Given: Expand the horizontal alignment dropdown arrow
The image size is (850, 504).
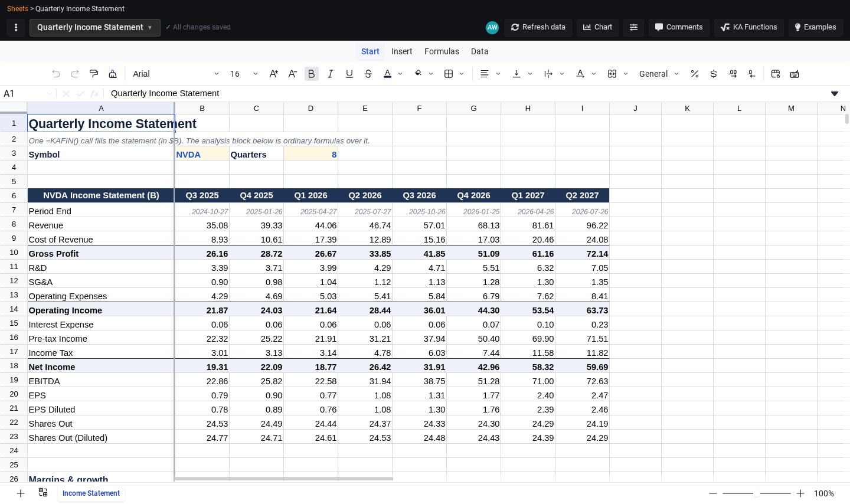Looking at the screenshot, I should coord(498,74).
